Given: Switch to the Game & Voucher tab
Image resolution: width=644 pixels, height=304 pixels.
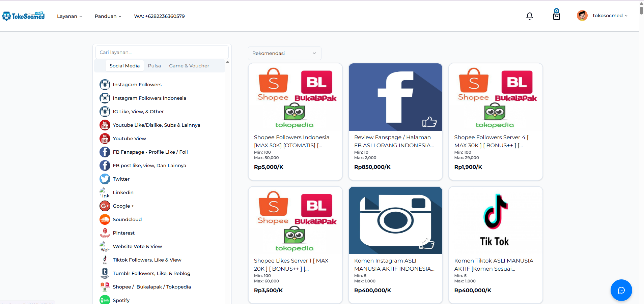Looking at the screenshot, I should point(189,66).
